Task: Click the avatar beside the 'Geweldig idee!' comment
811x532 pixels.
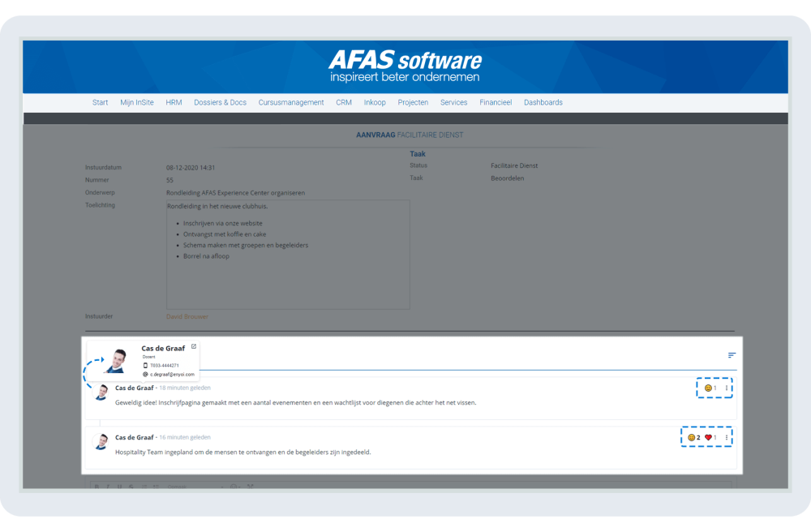Action: pos(101,392)
